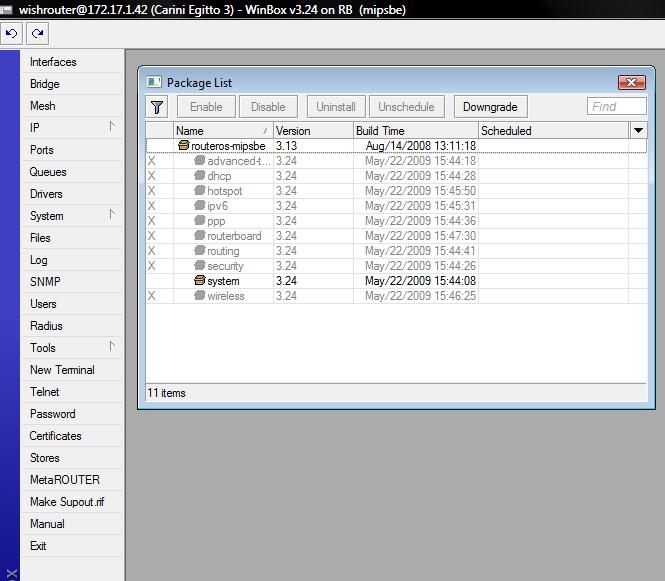Click the hotspot package icon
This screenshot has height=581, width=665.
200,191
